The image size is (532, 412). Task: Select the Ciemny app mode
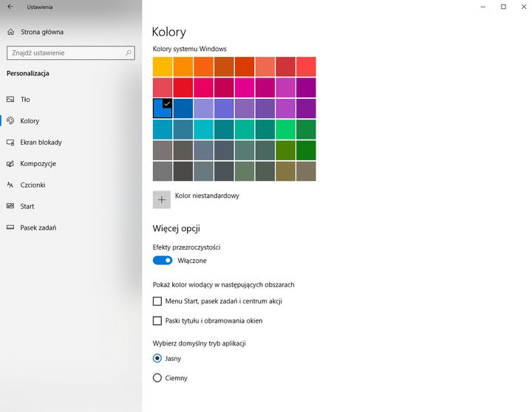point(157,378)
